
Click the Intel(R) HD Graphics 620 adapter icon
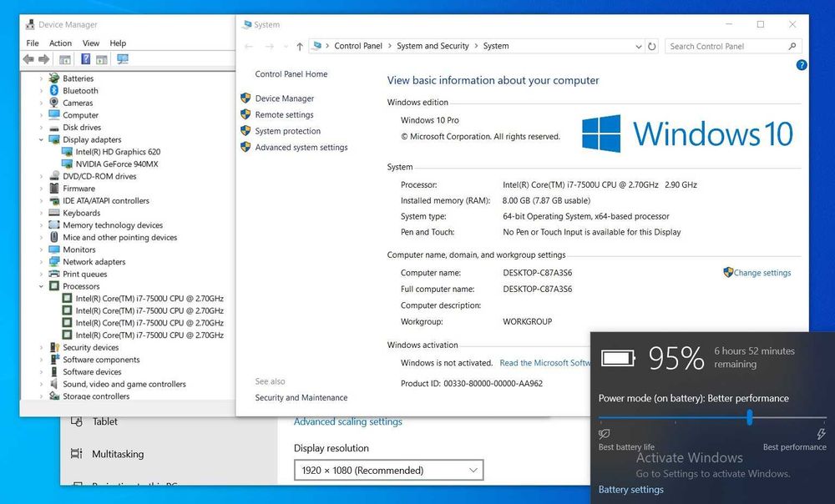(x=67, y=152)
